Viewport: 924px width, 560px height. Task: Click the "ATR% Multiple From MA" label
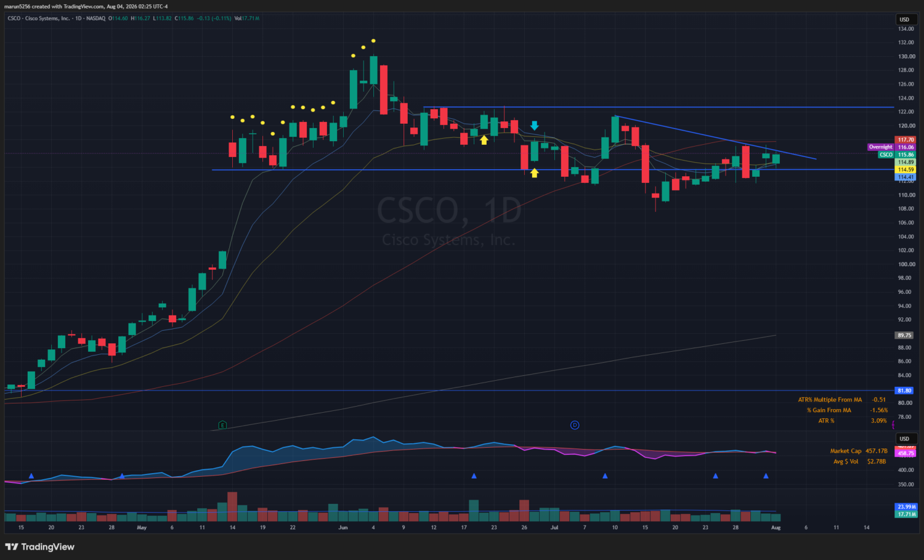830,400
